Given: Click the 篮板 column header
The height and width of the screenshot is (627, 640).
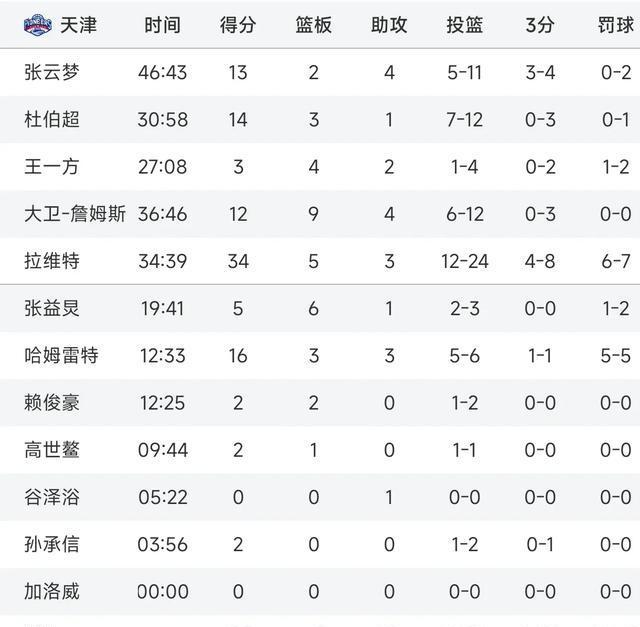Looking at the screenshot, I should 313,25.
